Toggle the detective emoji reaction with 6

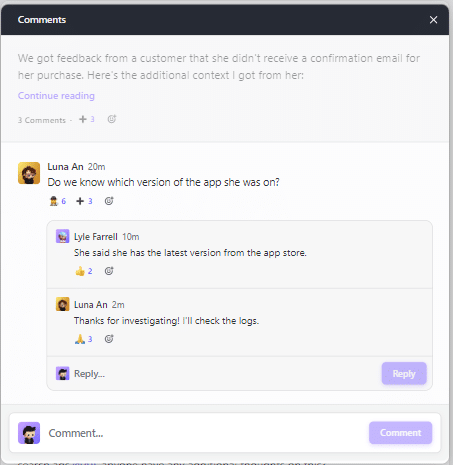coord(58,201)
